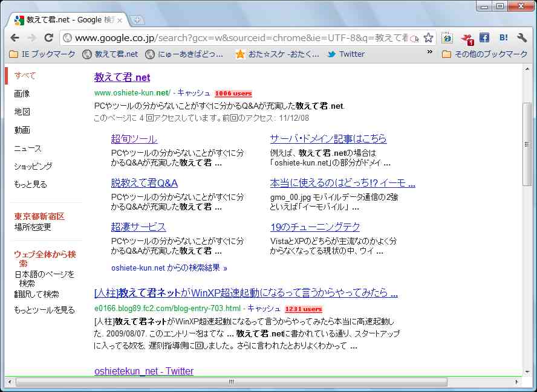Click oshiete-kun.net からの検索結果 link
This screenshot has height=392, width=537.
(169, 268)
